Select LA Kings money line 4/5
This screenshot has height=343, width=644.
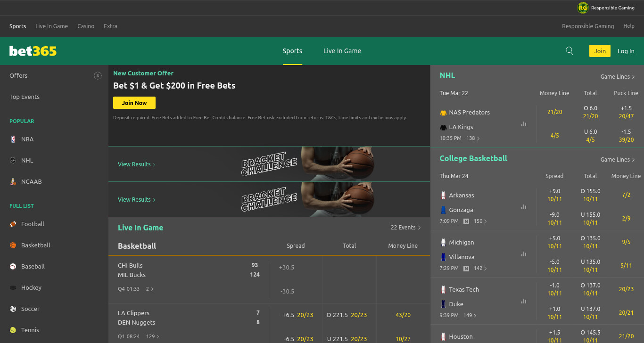click(555, 136)
